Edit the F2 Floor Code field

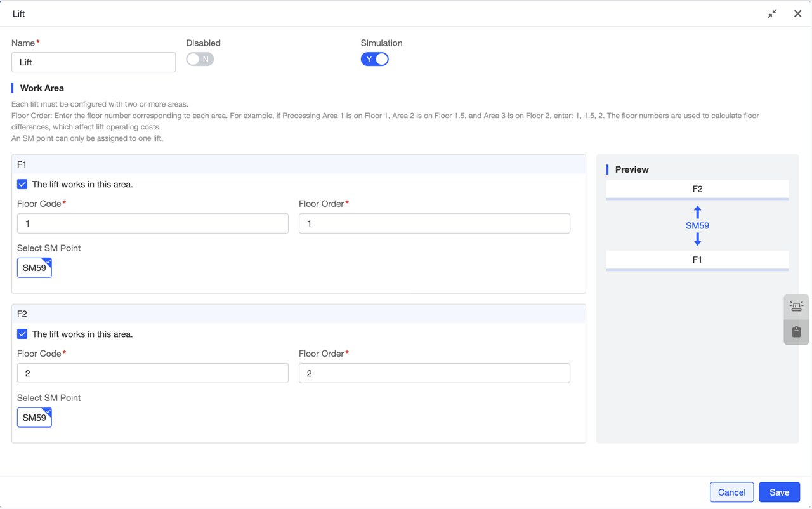152,373
